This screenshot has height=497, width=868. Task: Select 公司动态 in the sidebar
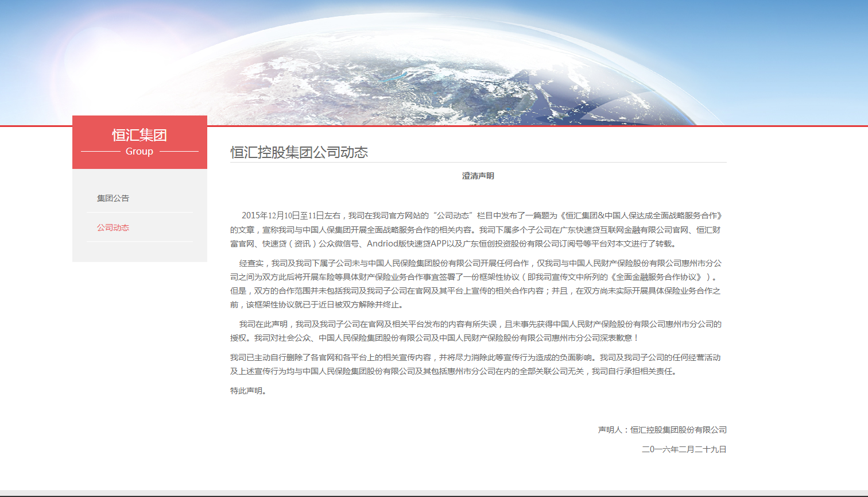pos(113,228)
